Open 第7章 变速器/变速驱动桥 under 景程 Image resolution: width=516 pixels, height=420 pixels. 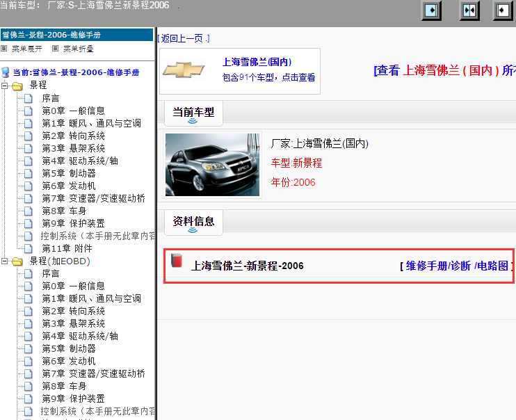click(93, 198)
